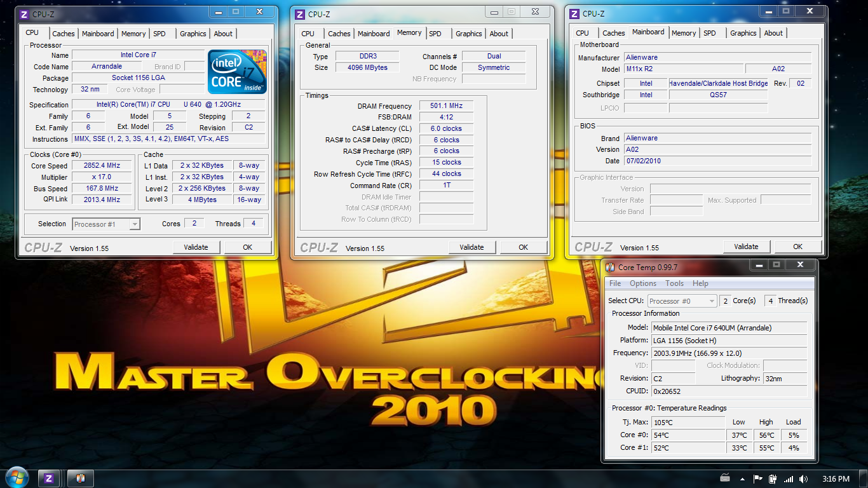Click Core #1 Load value 4%
Viewport: 868px width, 488px height.
[794, 448]
